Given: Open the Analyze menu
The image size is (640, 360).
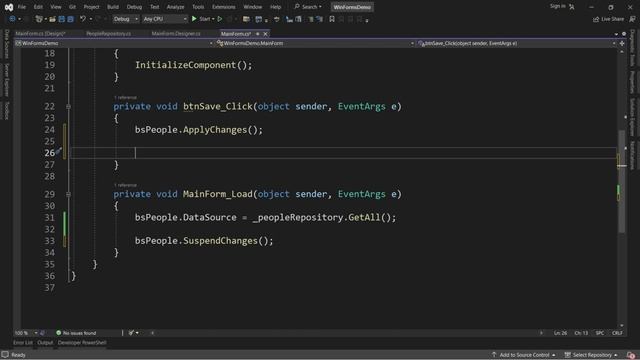Looking at the screenshot, I should tap(176, 7).
